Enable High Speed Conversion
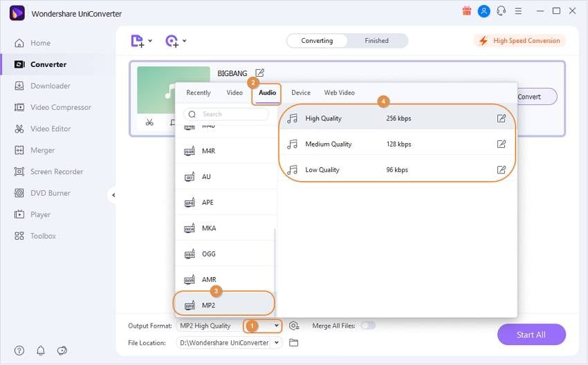Screen dimensions: 588x365 pyautogui.click(x=520, y=41)
